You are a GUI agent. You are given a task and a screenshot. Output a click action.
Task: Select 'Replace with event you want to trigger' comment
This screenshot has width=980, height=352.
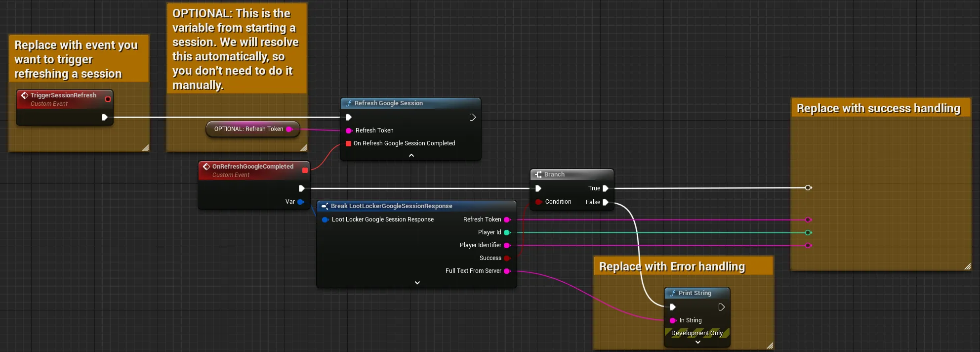(x=79, y=59)
